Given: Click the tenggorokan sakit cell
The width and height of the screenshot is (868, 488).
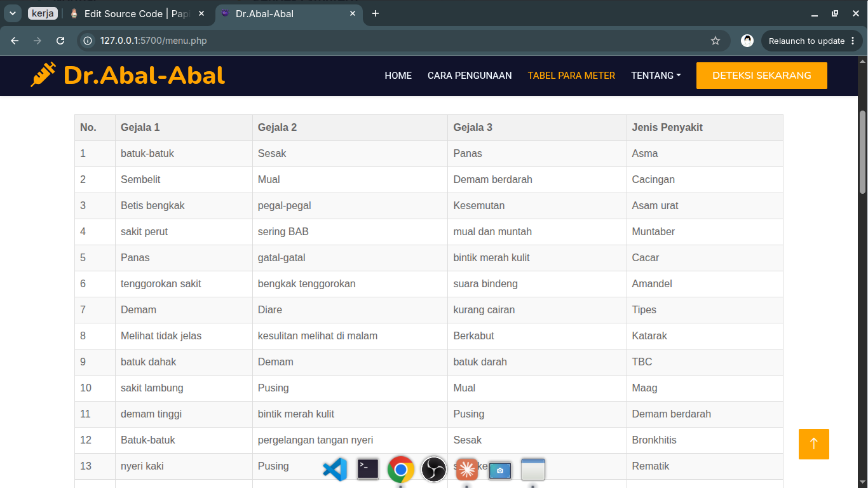Looking at the screenshot, I should coord(184,284).
